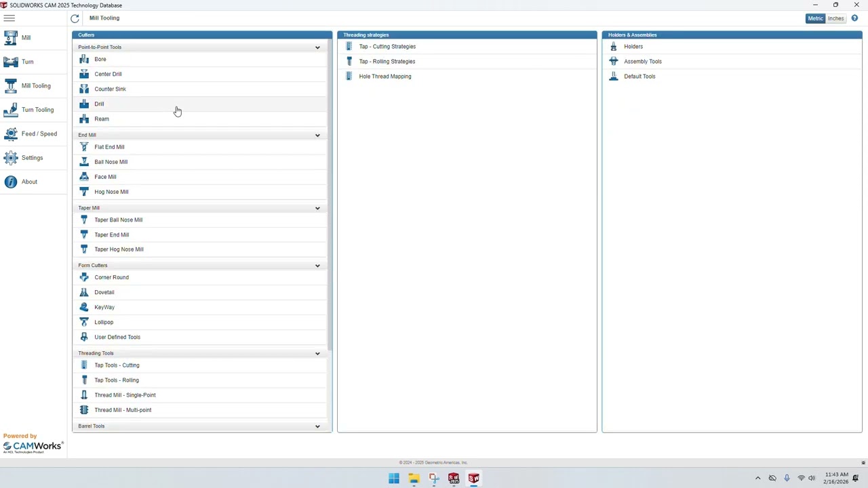Open Feed / Speed section label
The height and width of the screenshot is (488, 868).
pyautogui.click(x=39, y=134)
